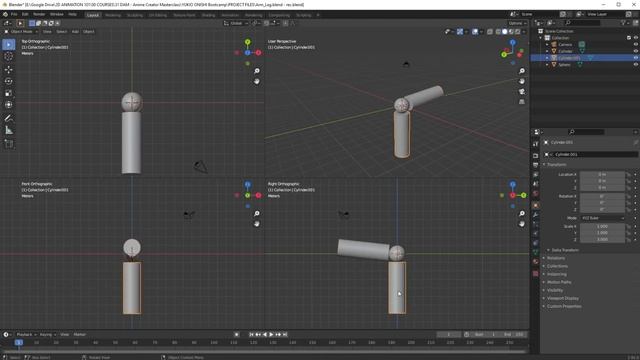
Task: Select the Measure tool
Action: (x=9, y=131)
